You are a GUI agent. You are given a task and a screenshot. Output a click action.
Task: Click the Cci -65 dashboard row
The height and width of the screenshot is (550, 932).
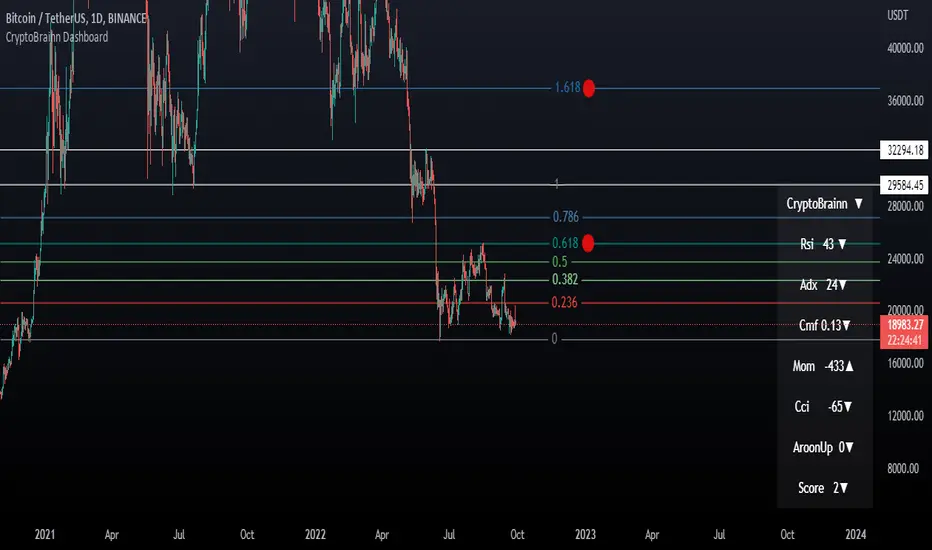[823, 407]
